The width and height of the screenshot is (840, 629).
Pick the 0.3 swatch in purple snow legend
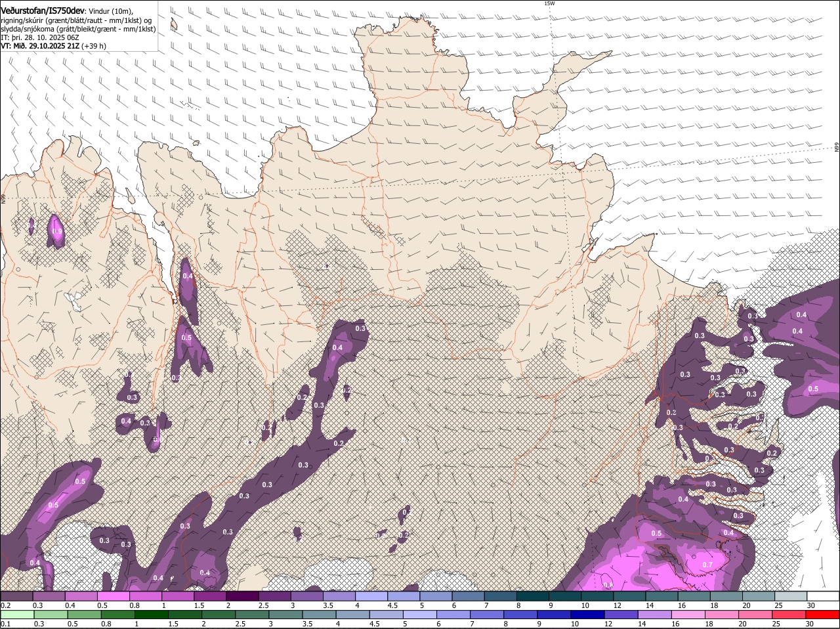click(49, 596)
